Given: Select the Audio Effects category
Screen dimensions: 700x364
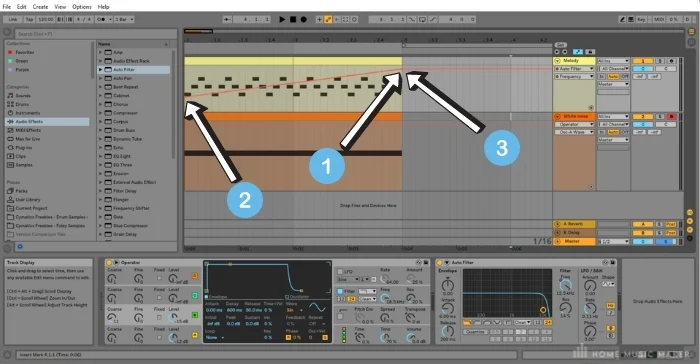Looking at the screenshot, I should coord(47,121).
